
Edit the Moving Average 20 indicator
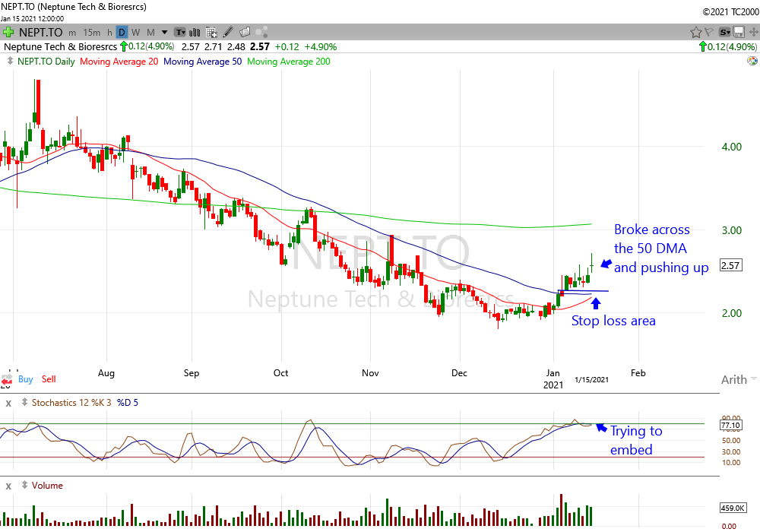pyautogui.click(x=119, y=62)
